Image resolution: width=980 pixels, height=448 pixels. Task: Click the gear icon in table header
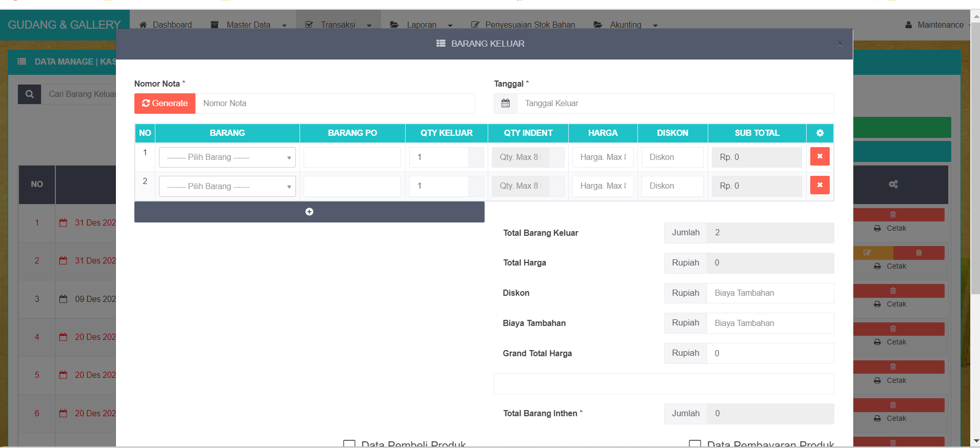(819, 133)
